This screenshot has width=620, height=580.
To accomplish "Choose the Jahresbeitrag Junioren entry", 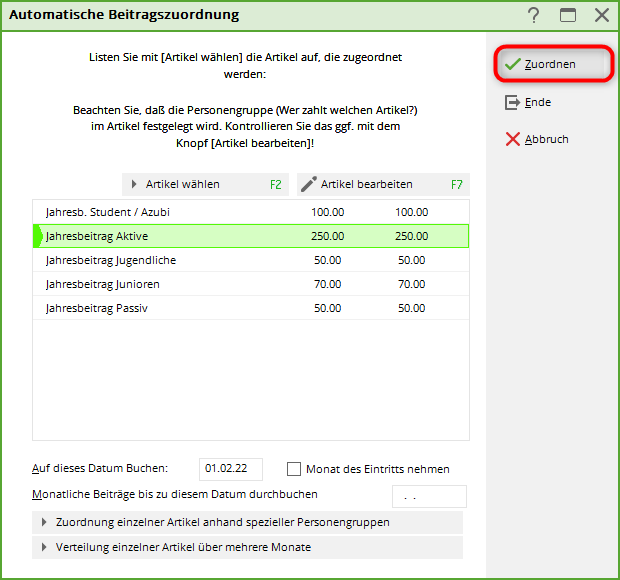I will [x=250, y=284].
